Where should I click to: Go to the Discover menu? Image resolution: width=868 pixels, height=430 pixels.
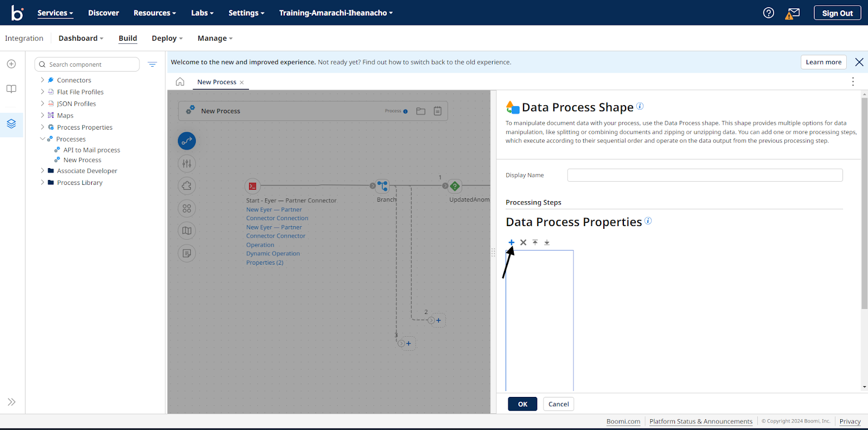104,13
